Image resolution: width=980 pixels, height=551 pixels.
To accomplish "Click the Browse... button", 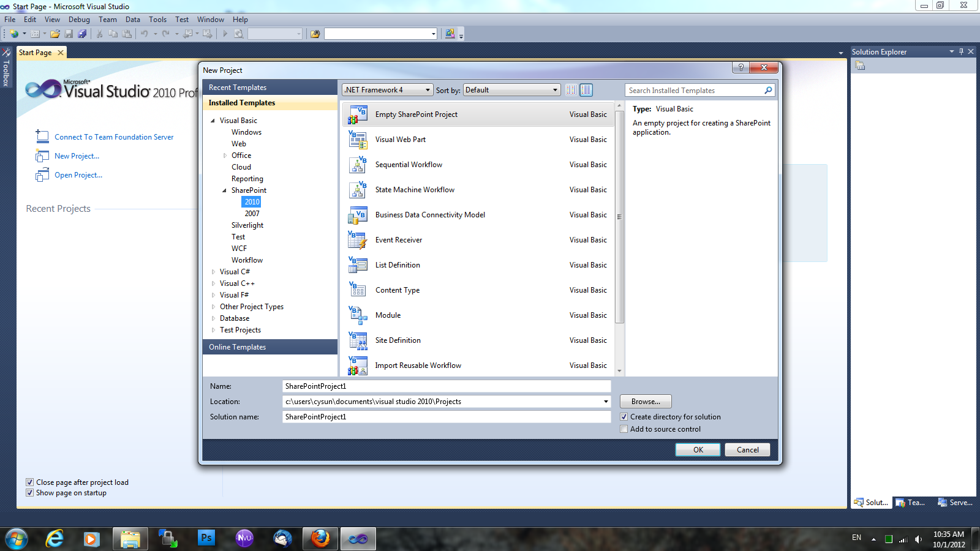I will pos(646,402).
